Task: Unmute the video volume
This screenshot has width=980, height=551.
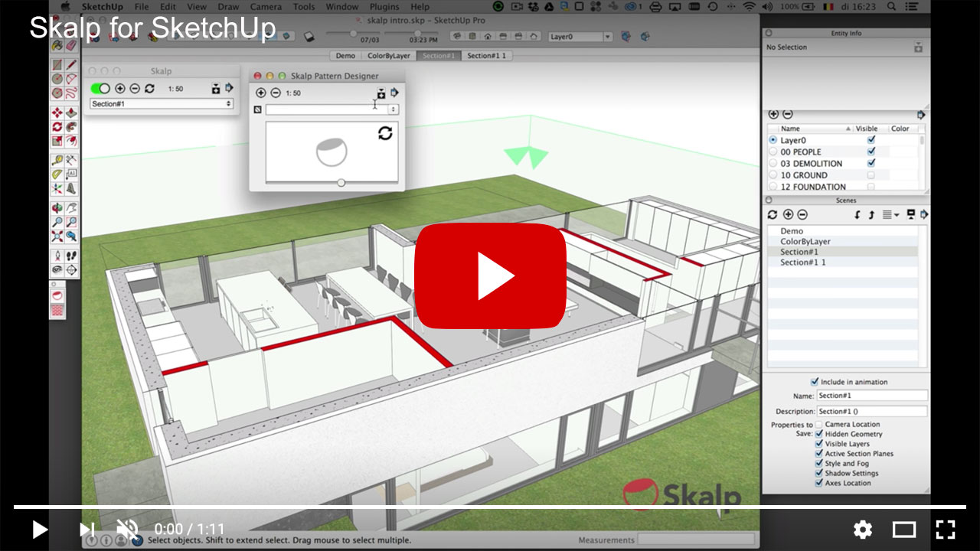Action: [127, 530]
